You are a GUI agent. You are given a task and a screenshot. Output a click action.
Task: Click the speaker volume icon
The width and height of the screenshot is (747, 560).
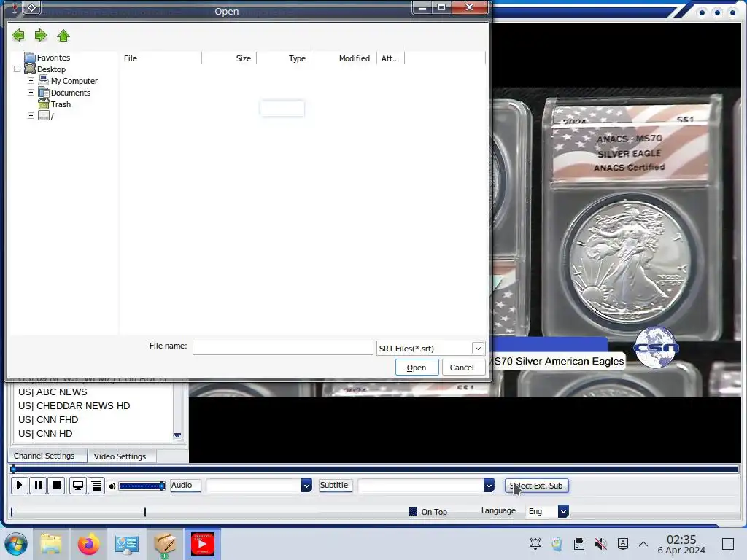(x=112, y=486)
